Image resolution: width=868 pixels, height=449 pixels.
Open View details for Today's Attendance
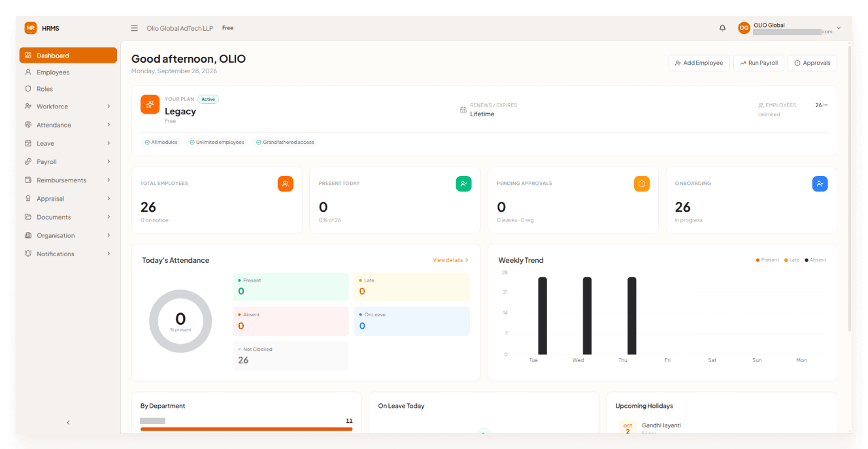(x=450, y=260)
